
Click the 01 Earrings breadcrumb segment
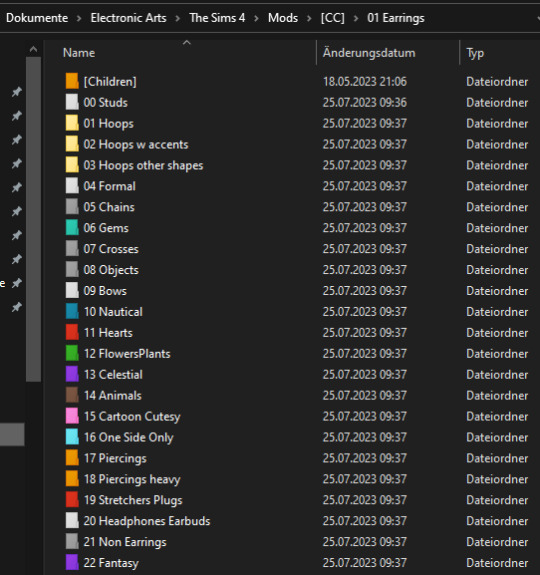pos(396,18)
